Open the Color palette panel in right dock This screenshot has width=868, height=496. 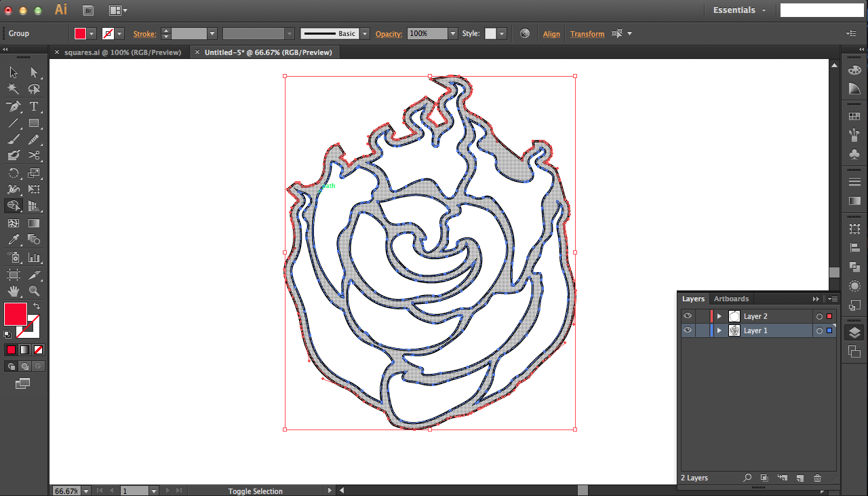854,71
